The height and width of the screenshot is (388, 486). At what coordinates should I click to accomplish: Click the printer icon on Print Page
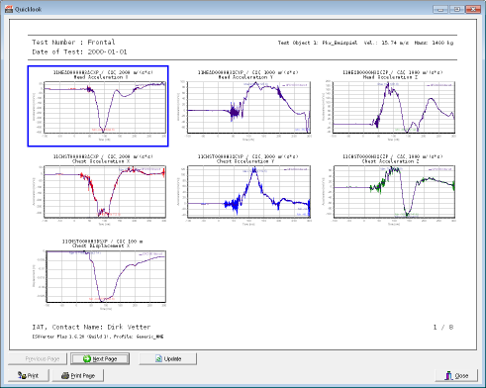click(x=65, y=375)
